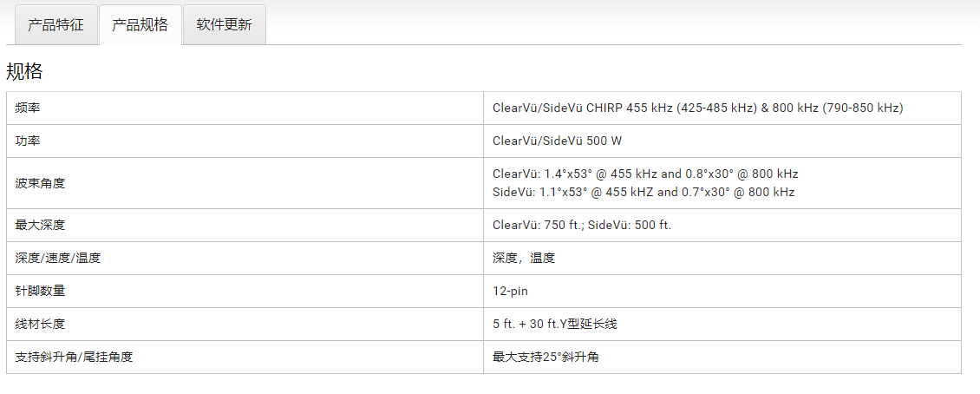Screen dimensions: 980x394
Task: Click the ClearVü/SideVü 500 W value
Action: tap(557, 141)
